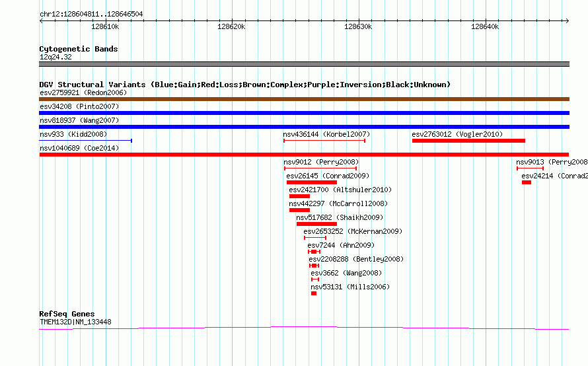Click esv2763012 (Vogler2010) red loss bar
The image size is (588, 366).
[x=468, y=141]
